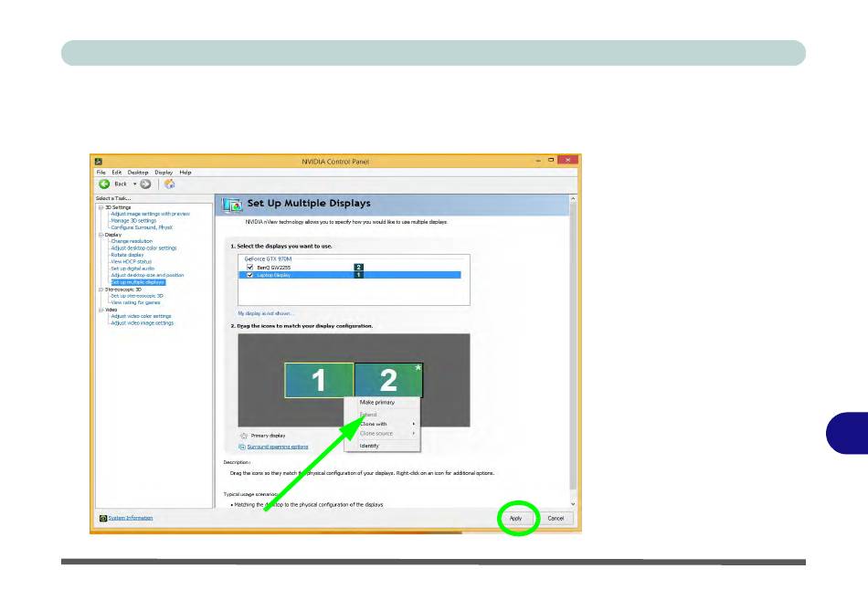This screenshot has width=868, height=611.
Task: Open Adjust video image settings task
Action: click(x=143, y=323)
